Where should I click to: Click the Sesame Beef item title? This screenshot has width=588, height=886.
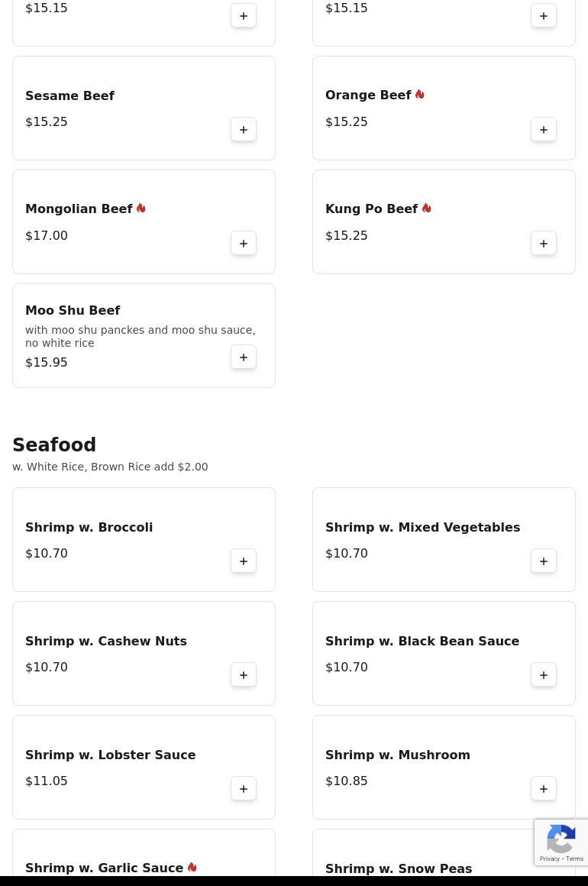point(69,96)
